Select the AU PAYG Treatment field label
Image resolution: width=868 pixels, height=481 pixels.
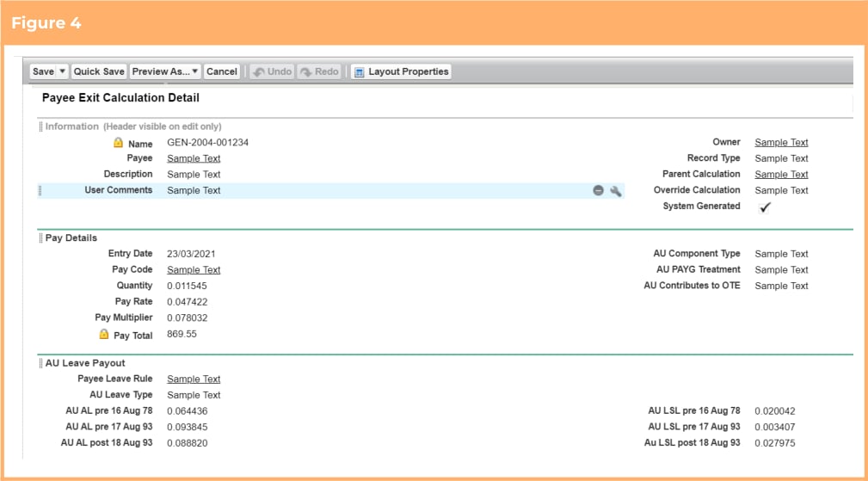698,269
